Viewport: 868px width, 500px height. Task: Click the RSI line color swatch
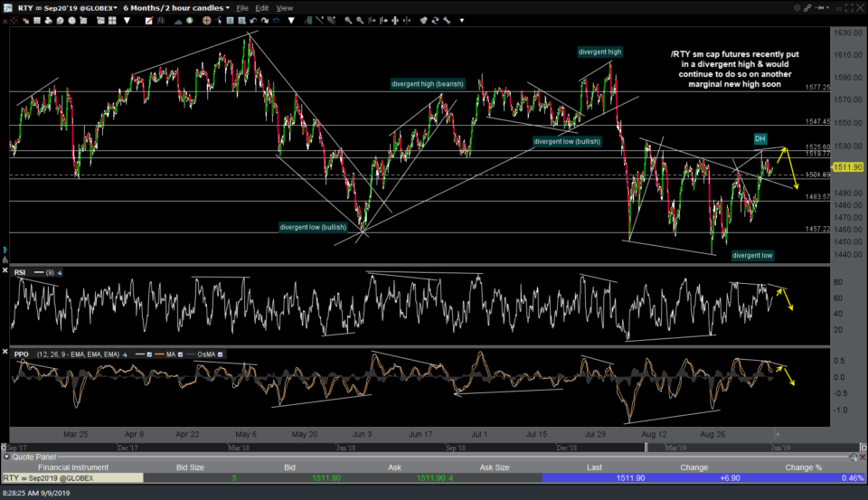pyautogui.click(x=39, y=272)
